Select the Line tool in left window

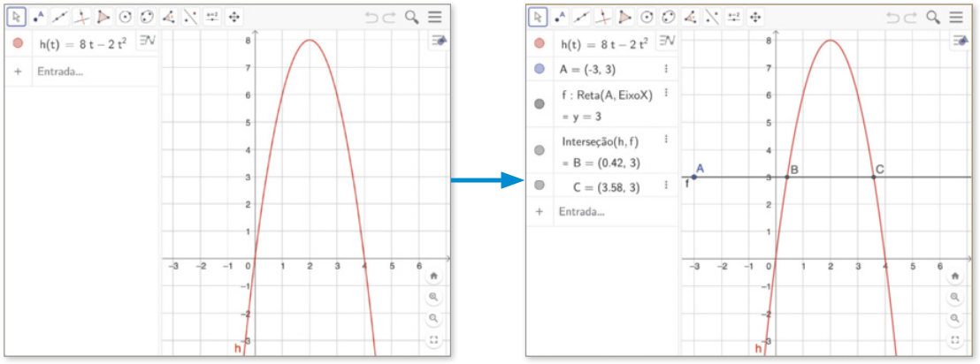60,18
